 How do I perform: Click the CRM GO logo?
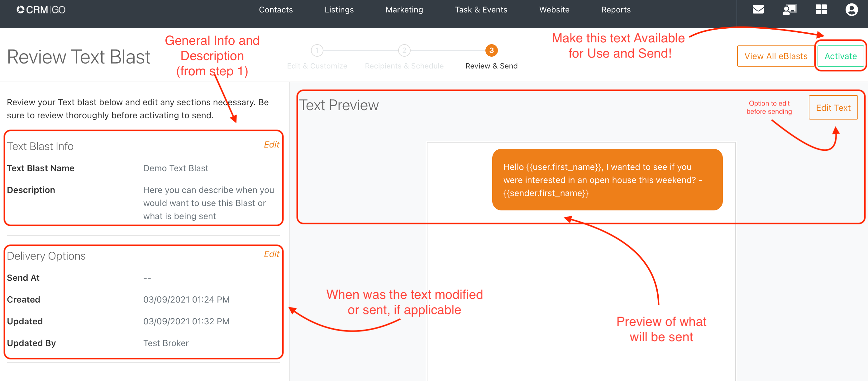pos(41,10)
